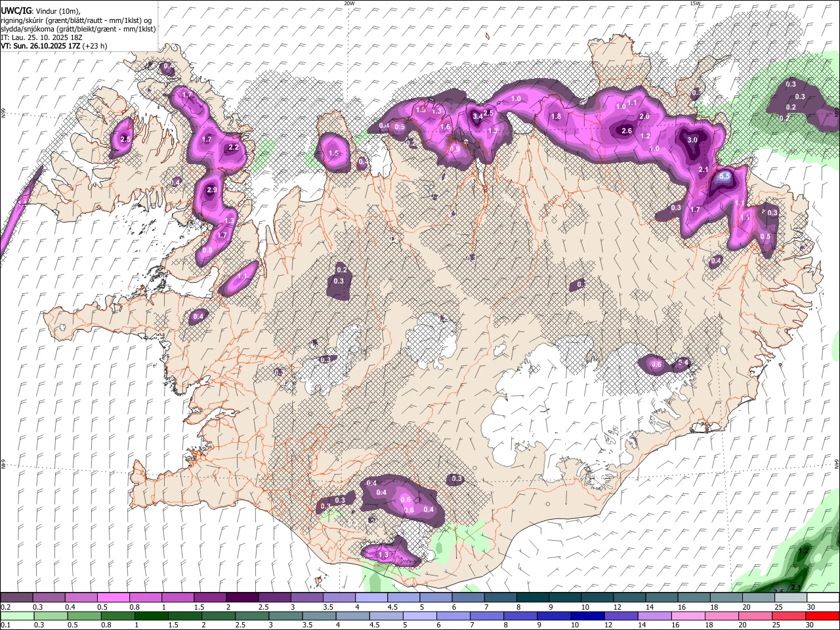Image resolution: width=840 pixels, height=630 pixels.
Task: Click the 'rigning/skúrir' legend description line
Action: point(76,20)
